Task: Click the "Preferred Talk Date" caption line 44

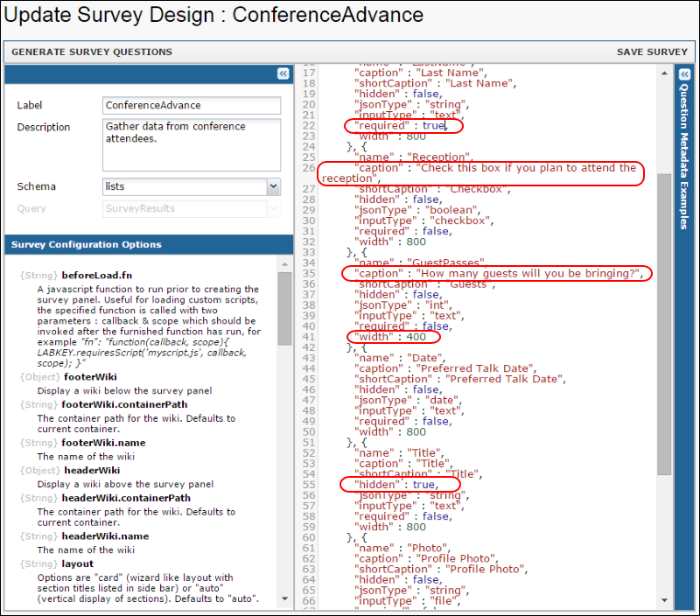Action: (445, 368)
